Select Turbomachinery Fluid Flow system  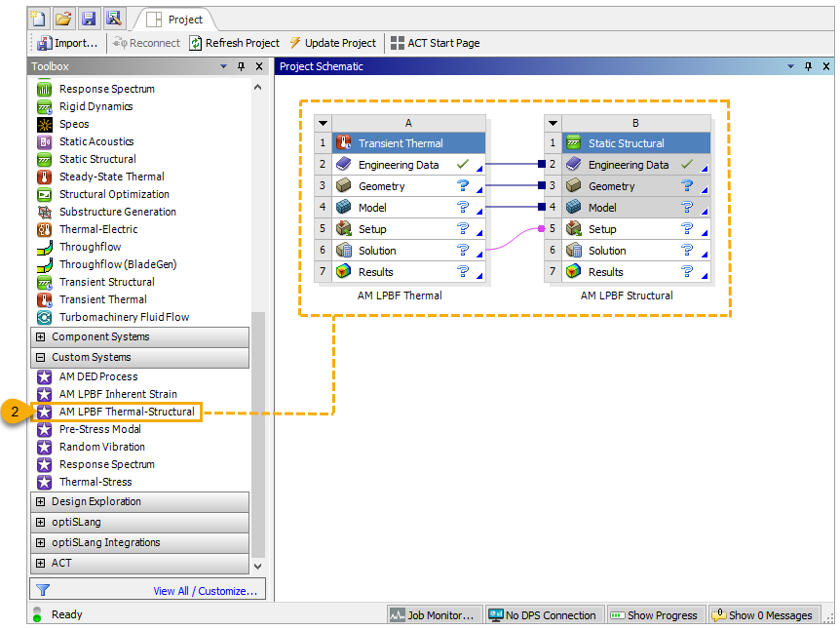pyautogui.click(x=114, y=317)
